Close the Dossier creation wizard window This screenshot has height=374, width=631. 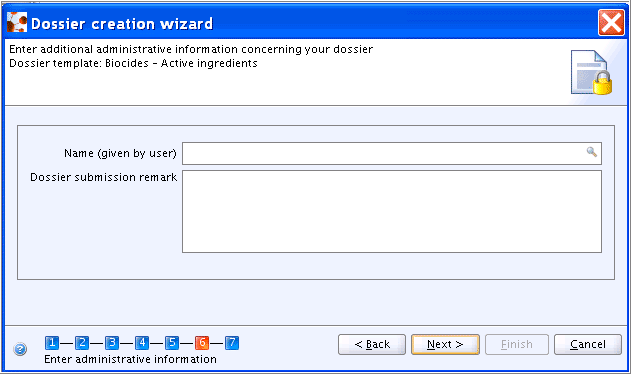(x=611, y=23)
